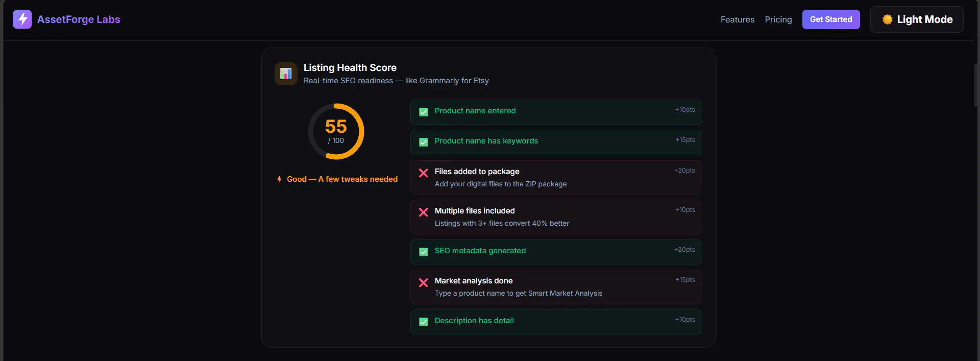Select the Multiple files included label
The height and width of the screenshot is (361, 980).
[x=474, y=211]
